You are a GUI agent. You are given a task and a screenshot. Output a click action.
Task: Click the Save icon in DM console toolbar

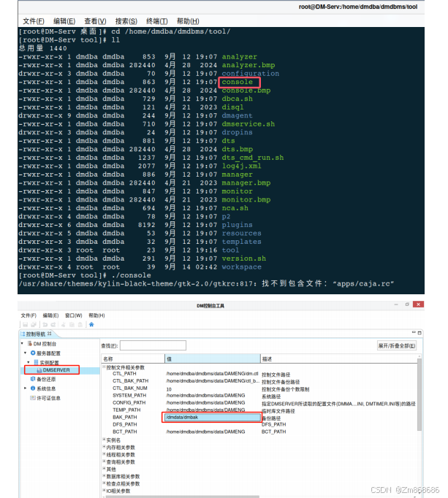(26, 324)
